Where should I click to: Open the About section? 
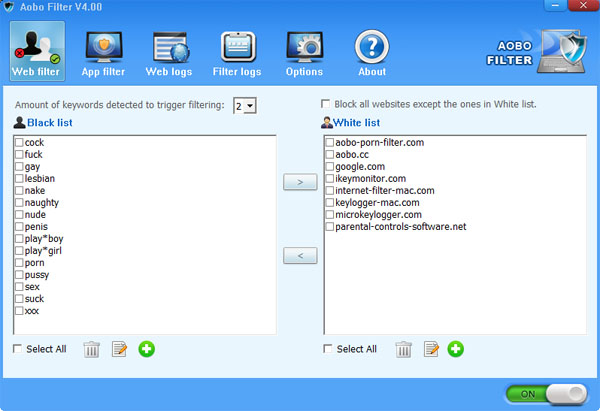372,53
